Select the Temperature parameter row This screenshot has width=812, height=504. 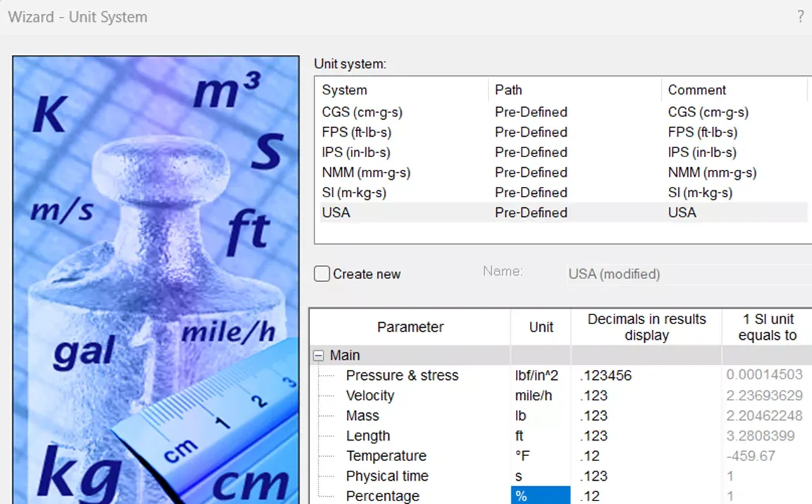click(386, 456)
